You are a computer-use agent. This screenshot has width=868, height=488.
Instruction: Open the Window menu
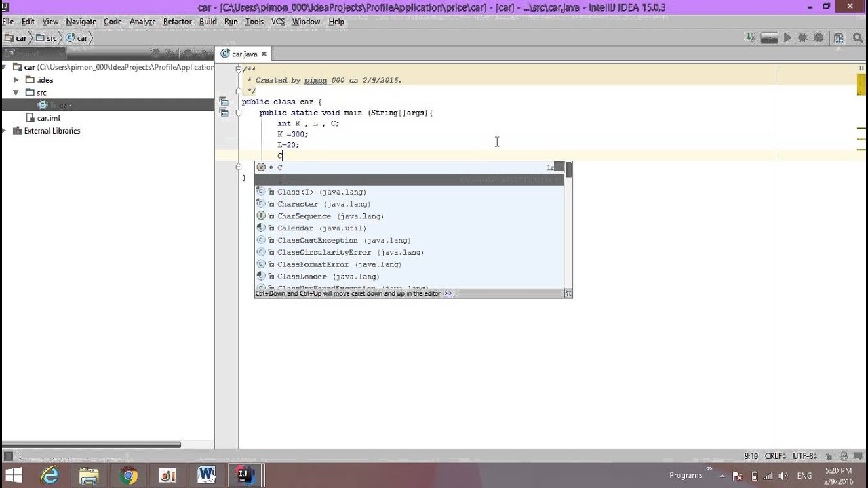point(306,22)
